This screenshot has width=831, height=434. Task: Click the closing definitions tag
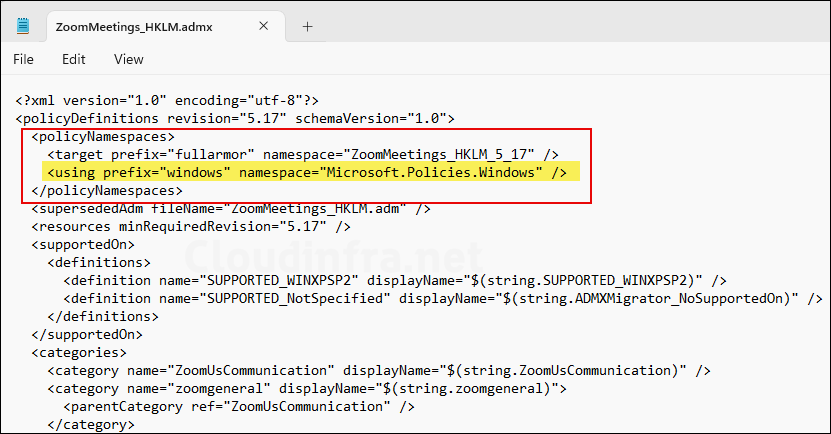(103, 317)
